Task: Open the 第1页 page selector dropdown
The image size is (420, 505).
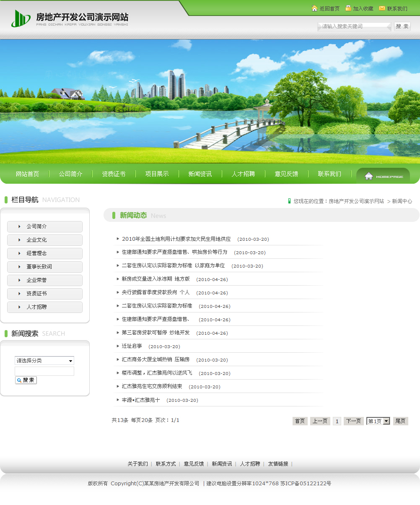Action: [378, 421]
